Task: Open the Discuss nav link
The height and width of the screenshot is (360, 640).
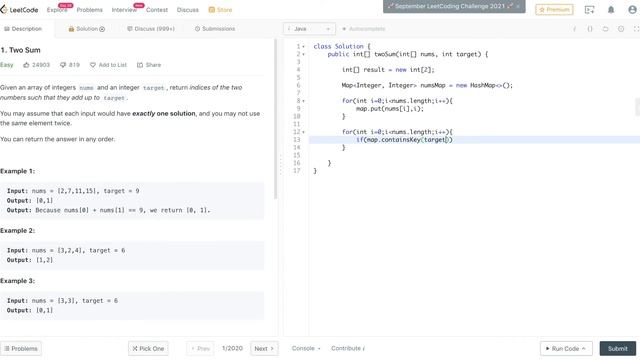Action: point(188,9)
